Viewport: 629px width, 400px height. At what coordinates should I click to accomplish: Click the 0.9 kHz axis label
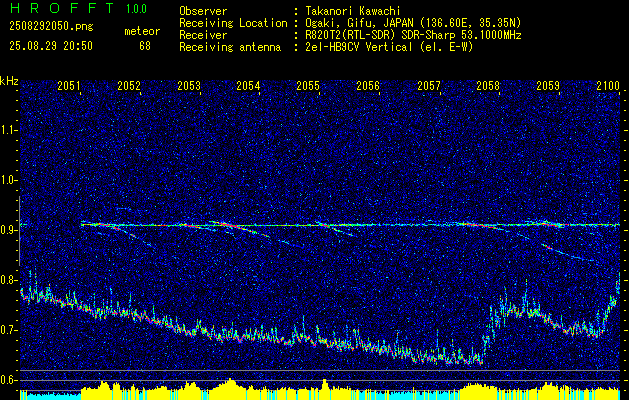(x=8, y=230)
